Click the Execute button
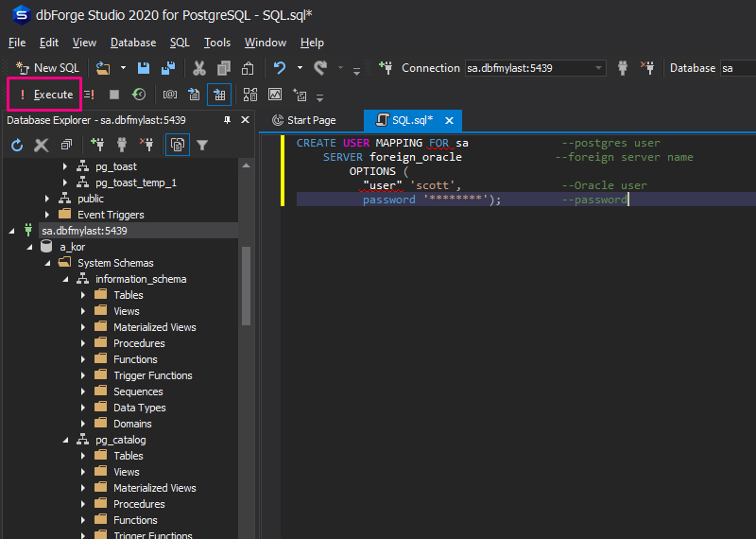The width and height of the screenshot is (756, 539). click(44, 95)
